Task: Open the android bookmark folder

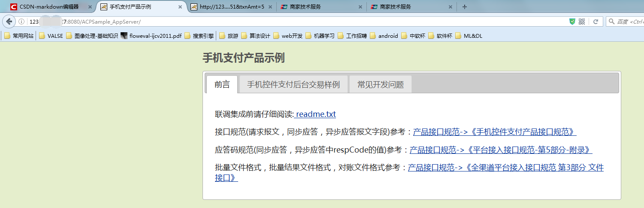Action: (384, 36)
